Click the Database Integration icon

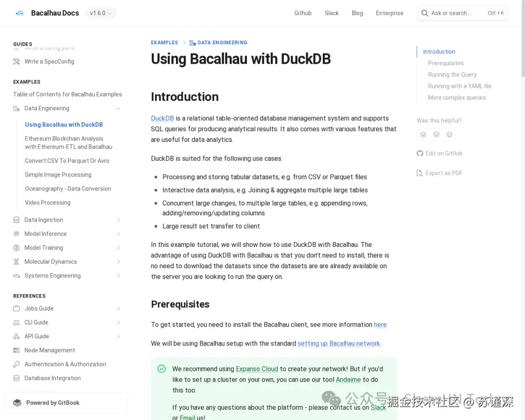point(17,378)
